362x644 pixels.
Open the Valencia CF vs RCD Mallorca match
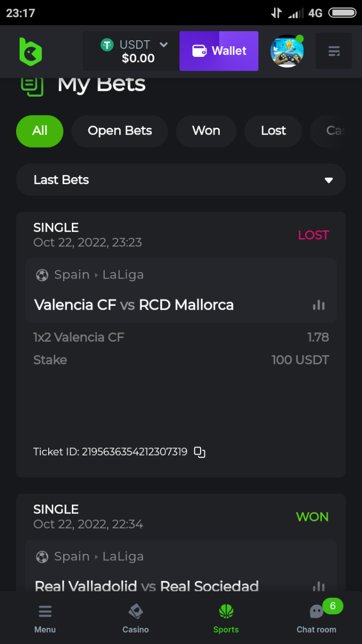[x=134, y=305]
